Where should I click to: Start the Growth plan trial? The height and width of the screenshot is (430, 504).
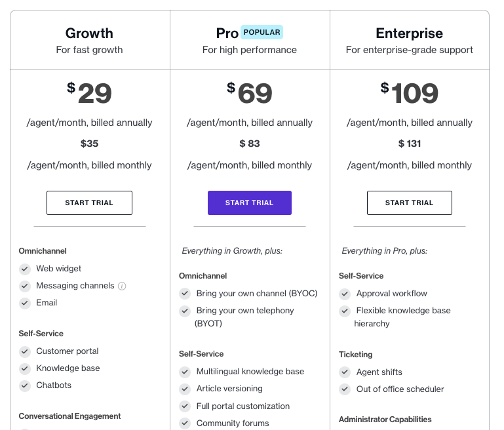89,203
